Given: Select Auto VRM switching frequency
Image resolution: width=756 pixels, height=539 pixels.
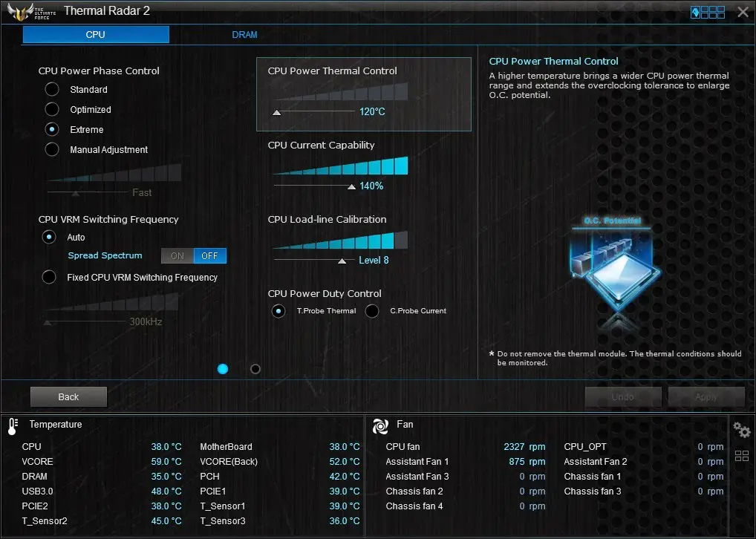Looking at the screenshot, I should pyautogui.click(x=49, y=237).
